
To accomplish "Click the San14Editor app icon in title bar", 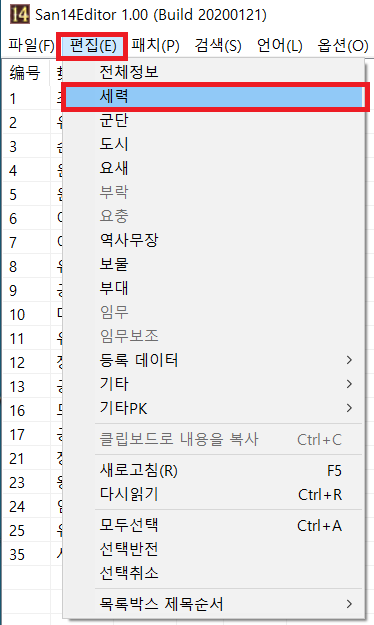I will coord(20,15).
